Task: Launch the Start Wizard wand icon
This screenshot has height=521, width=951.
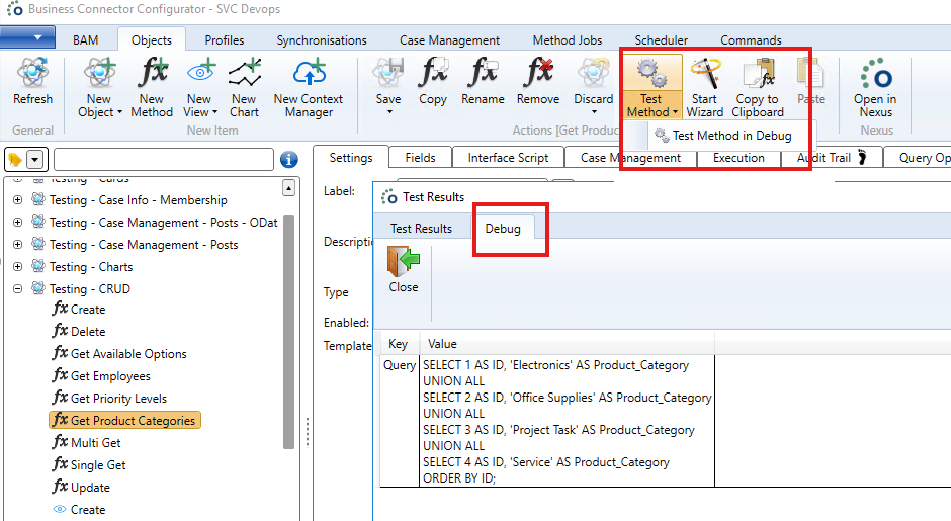Action: tap(705, 72)
